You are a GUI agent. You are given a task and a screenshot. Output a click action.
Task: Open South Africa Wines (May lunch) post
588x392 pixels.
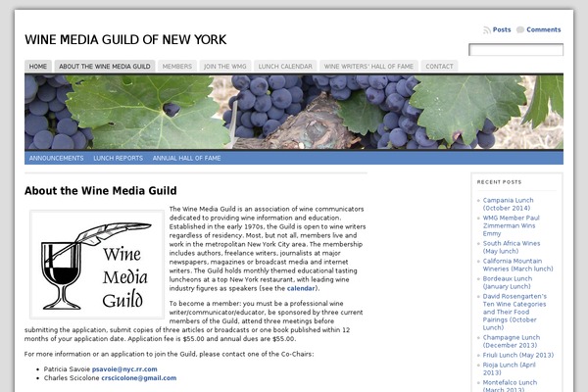pos(512,247)
